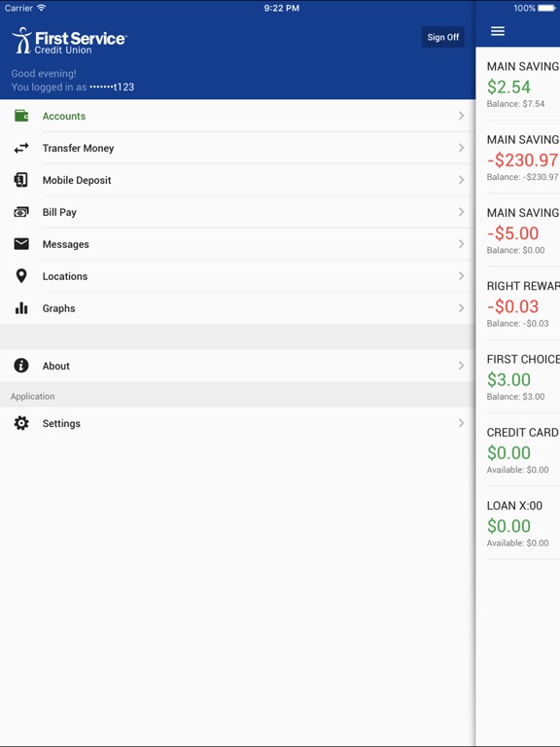Expand the Settings row chevron

[x=461, y=423]
